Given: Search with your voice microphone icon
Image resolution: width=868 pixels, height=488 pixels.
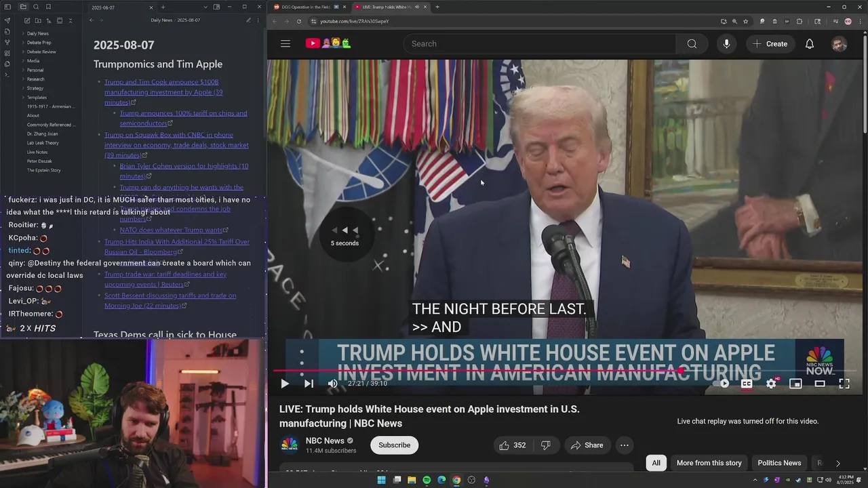Looking at the screenshot, I should (726, 43).
